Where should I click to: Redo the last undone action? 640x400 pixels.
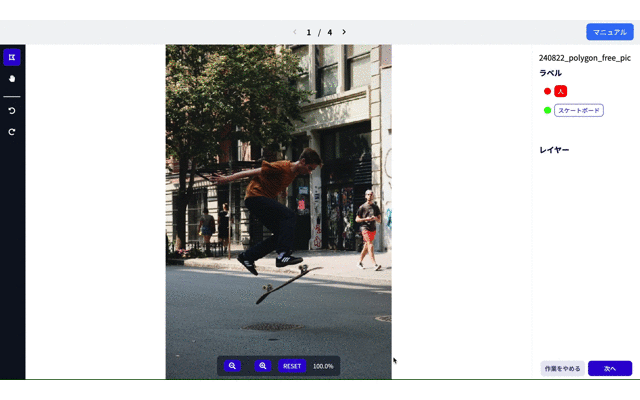click(x=12, y=132)
